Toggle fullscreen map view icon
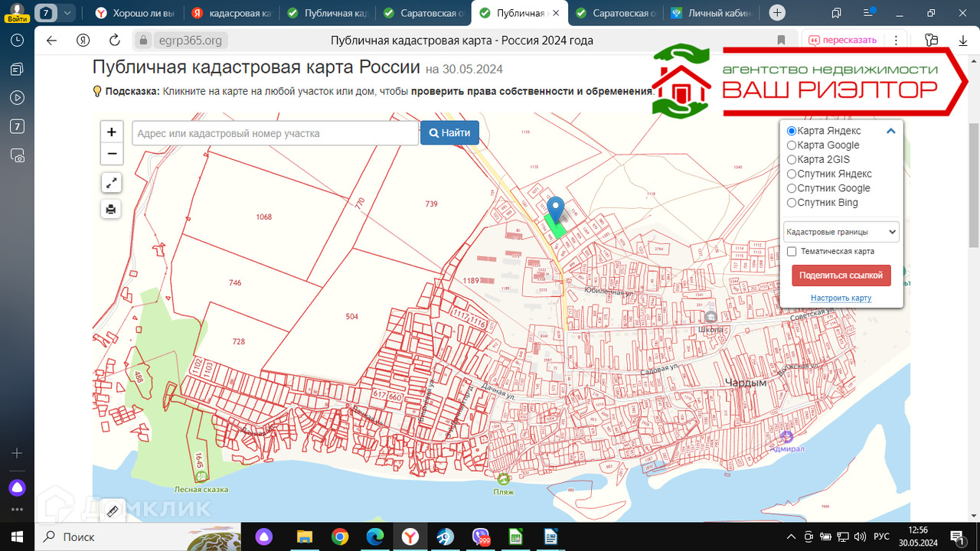The image size is (980, 551). (x=112, y=183)
